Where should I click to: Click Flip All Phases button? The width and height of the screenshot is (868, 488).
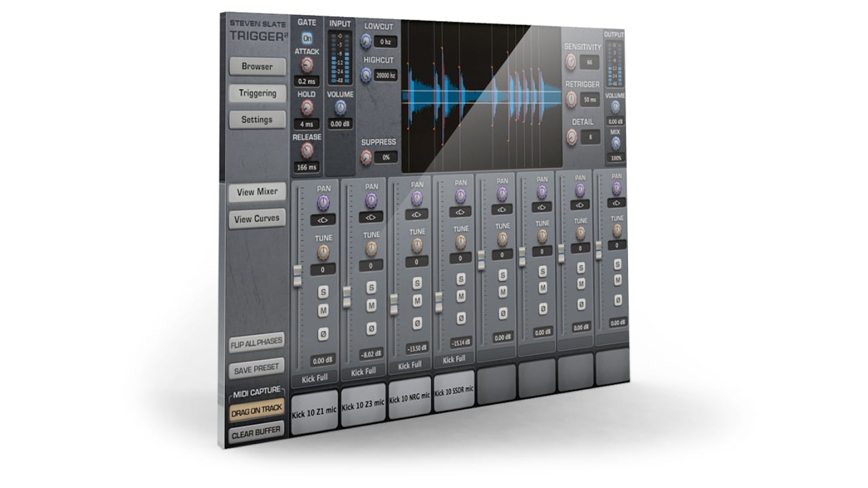tap(256, 344)
